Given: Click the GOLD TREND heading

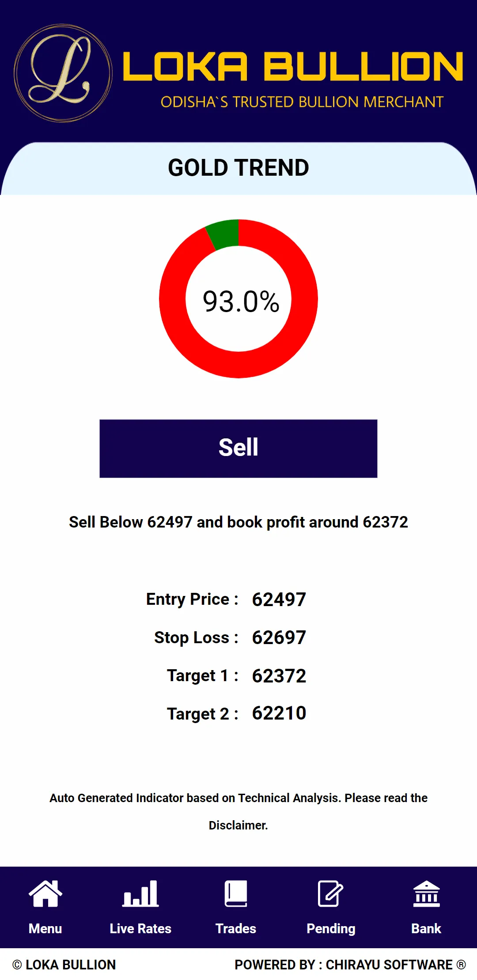Looking at the screenshot, I should point(238,168).
